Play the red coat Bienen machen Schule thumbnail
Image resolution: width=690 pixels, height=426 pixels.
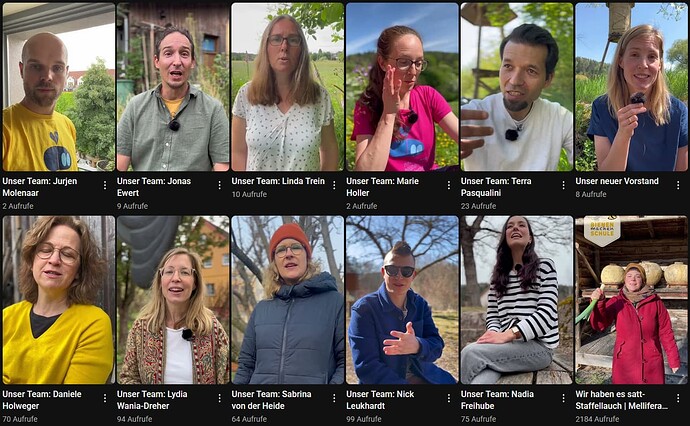631,300
